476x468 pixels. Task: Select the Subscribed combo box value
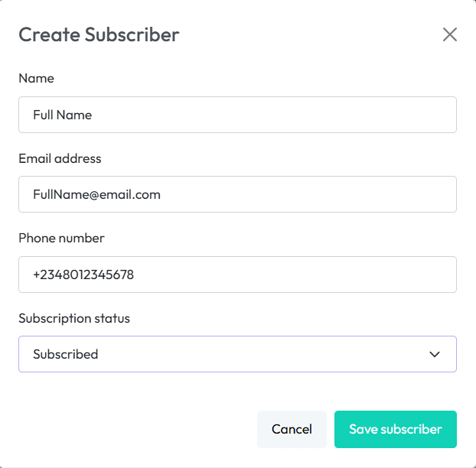pyautogui.click(x=66, y=354)
